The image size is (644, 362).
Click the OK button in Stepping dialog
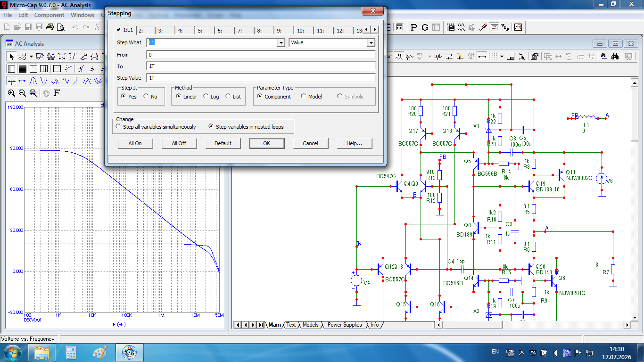click(267, 143)
